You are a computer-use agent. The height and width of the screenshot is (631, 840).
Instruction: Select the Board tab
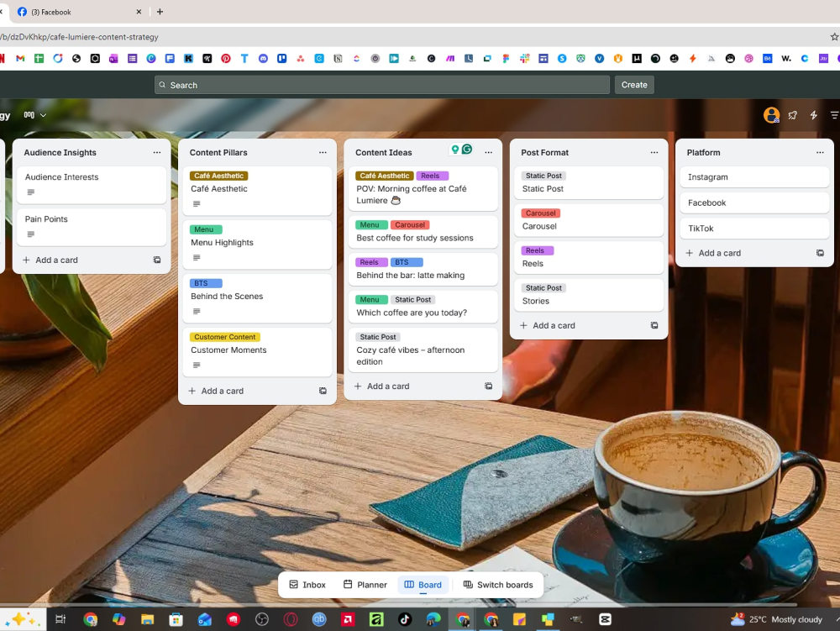click(423, 585)
